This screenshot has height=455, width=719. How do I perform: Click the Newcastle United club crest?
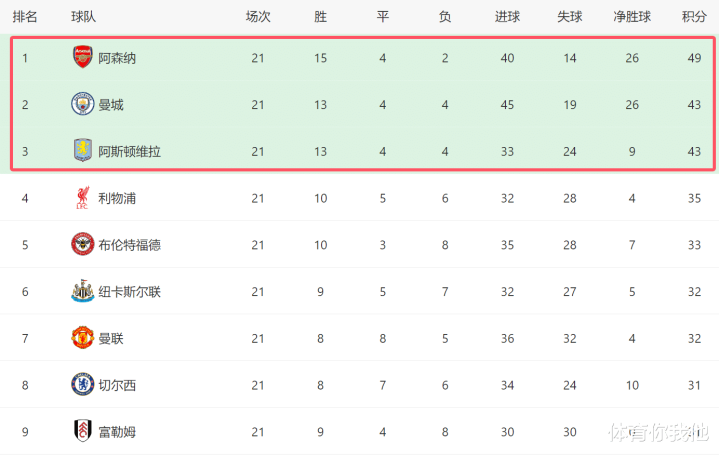pos(82,291)
